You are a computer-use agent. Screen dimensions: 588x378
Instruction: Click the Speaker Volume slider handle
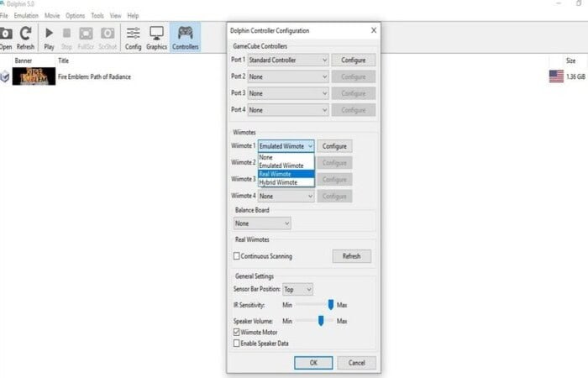coord(321,321)
